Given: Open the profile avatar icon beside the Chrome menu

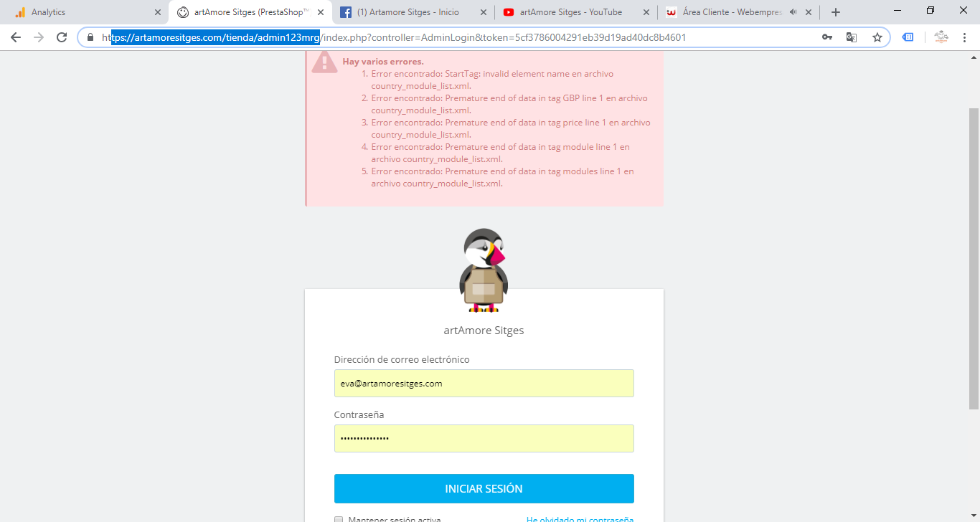Looking at the screenshot, I should click(941, 37).
